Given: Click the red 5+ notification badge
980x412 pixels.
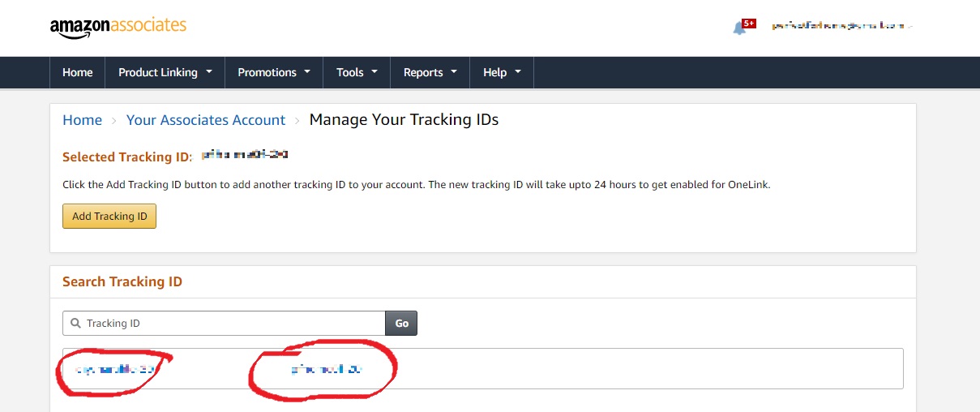Looking at the screenshot, I should [x=749, y=24].
